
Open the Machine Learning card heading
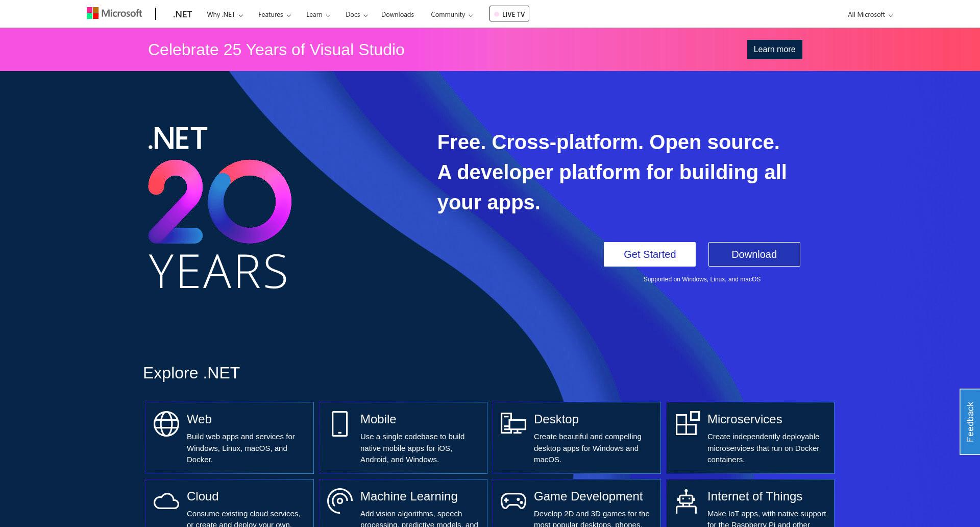(x=409, y=496)
